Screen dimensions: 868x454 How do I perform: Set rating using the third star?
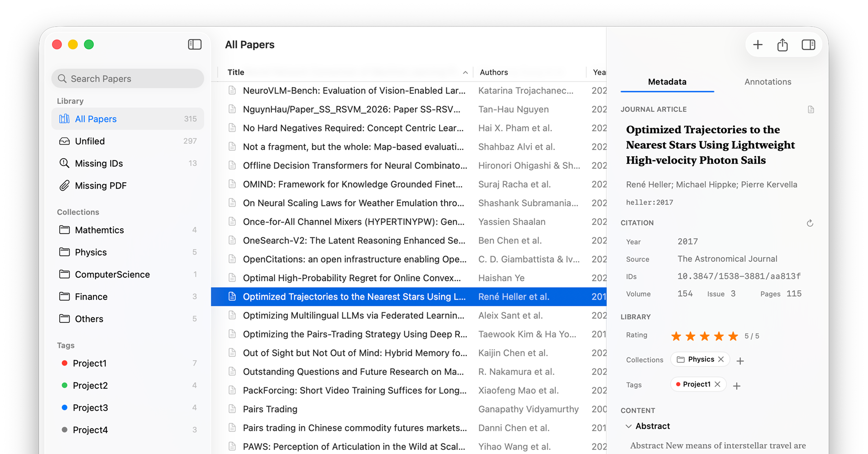705,336
